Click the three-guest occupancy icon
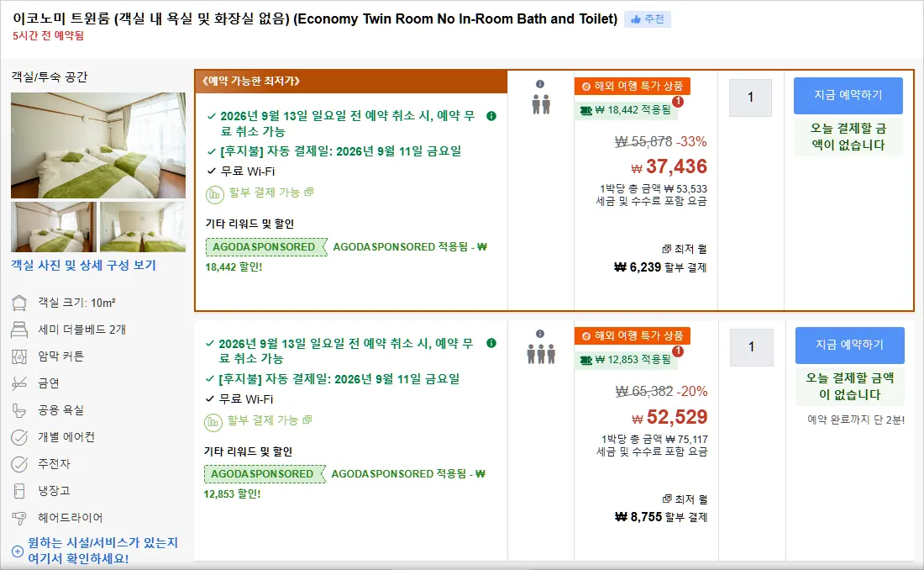The width and height of the screenshot is (924, 570). click(x=541, y=354)
